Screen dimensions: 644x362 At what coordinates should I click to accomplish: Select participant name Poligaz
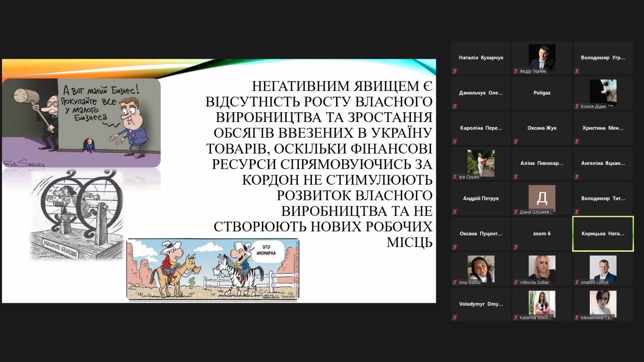pos(542,93)
